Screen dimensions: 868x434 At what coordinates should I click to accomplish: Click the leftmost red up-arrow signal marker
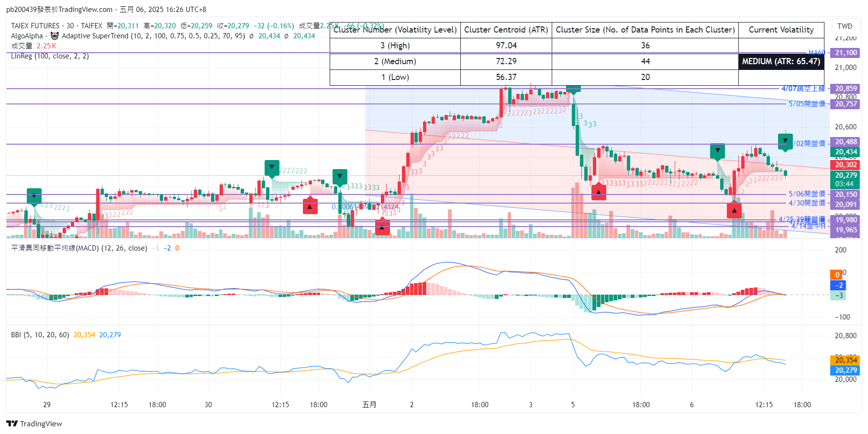pos(310,206)
